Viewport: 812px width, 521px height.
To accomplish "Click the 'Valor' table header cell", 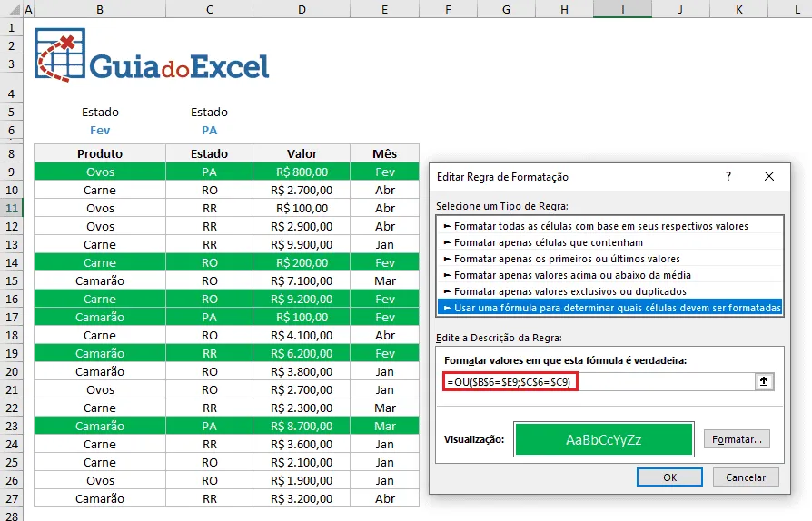I will click(302, 153).
